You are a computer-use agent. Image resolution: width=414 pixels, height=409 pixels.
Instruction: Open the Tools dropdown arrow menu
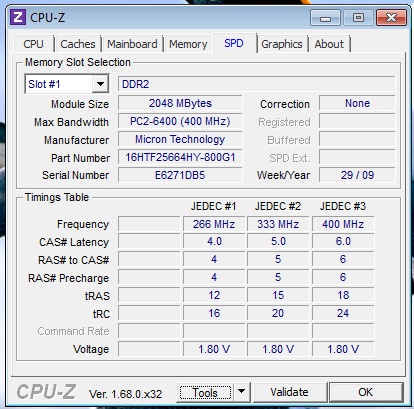click(x=242, y=391)
